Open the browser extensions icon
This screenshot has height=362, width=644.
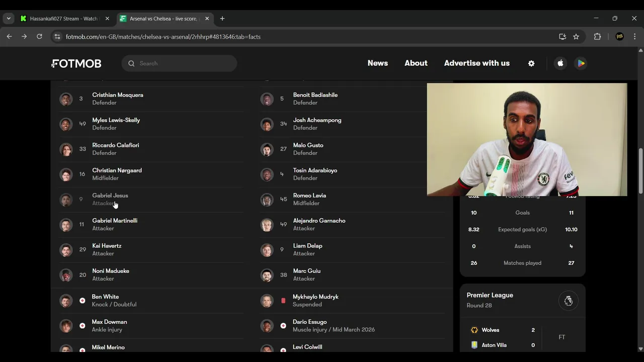598,37
